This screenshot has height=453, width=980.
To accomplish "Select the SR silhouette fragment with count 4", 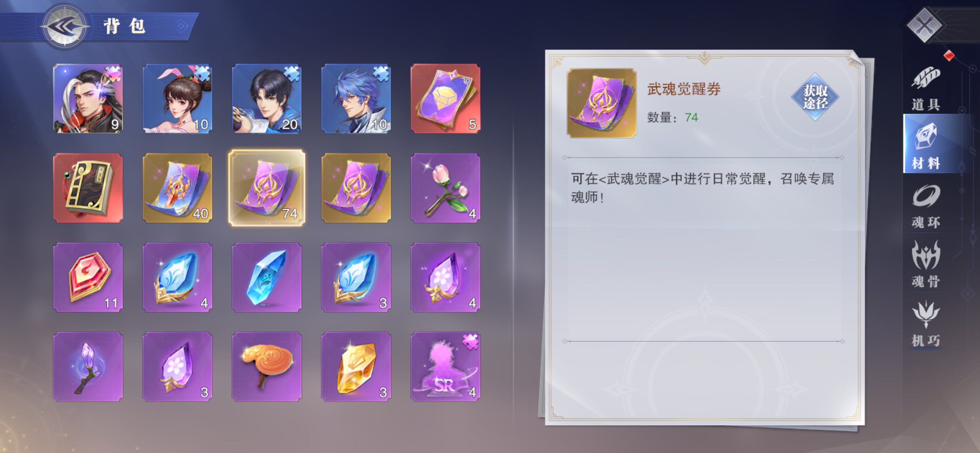I will click(x=446, y=367).
